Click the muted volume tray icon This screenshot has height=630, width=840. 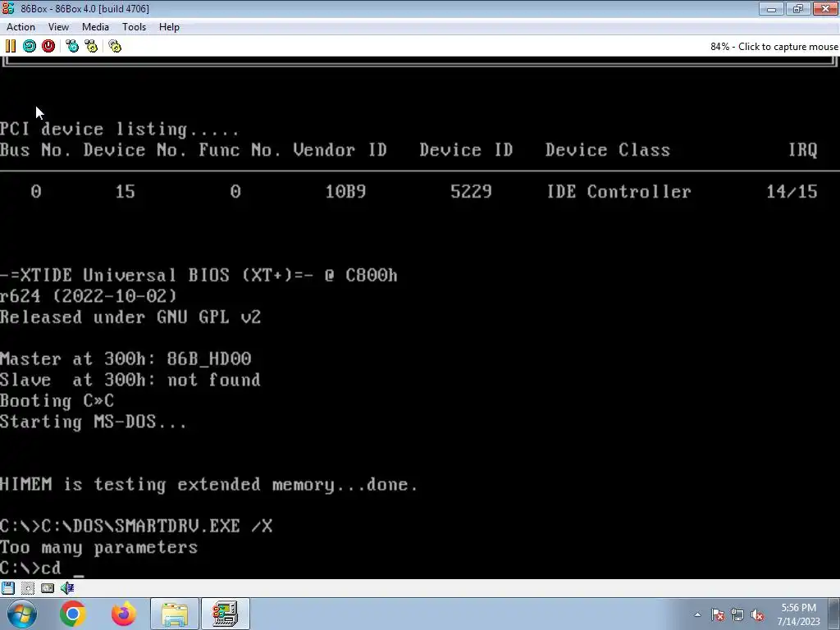click(x=757, y=615)
